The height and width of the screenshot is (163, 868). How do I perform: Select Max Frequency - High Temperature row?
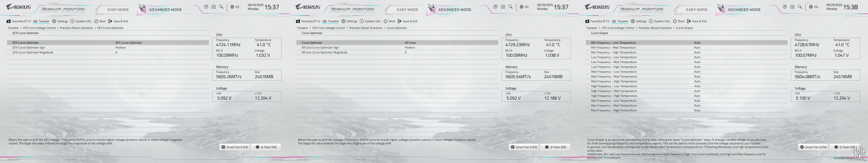[614, 110]
